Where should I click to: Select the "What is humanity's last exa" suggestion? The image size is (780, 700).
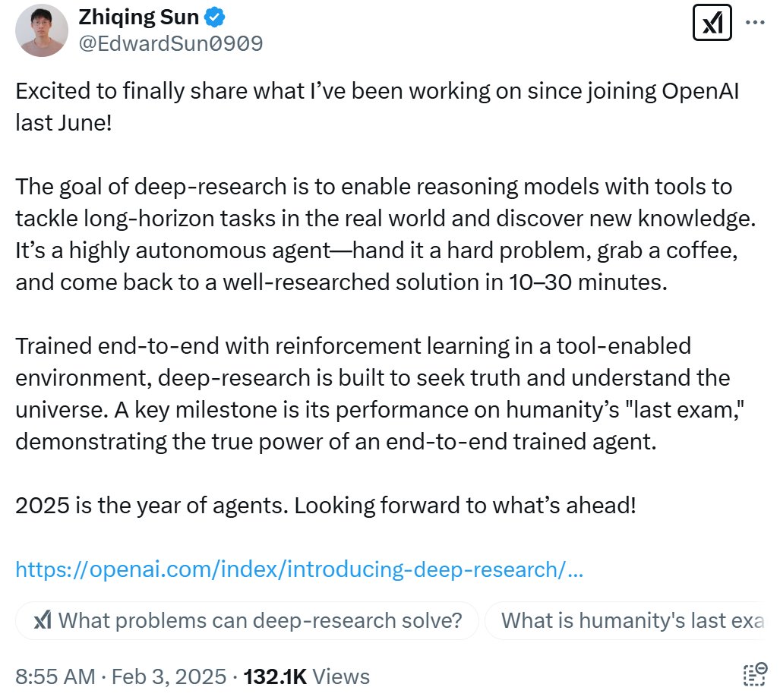pyautogui.click(x=632, y=620)
